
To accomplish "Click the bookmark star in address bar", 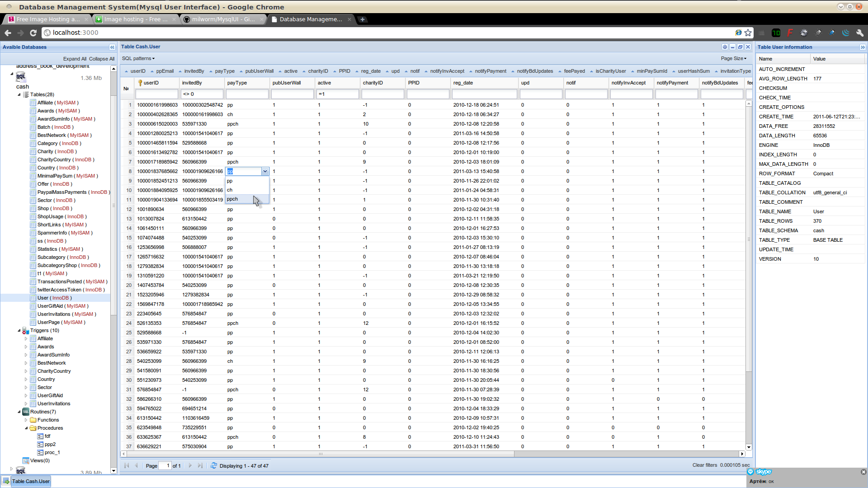I will pyautogui.click(x=749, y=33).
